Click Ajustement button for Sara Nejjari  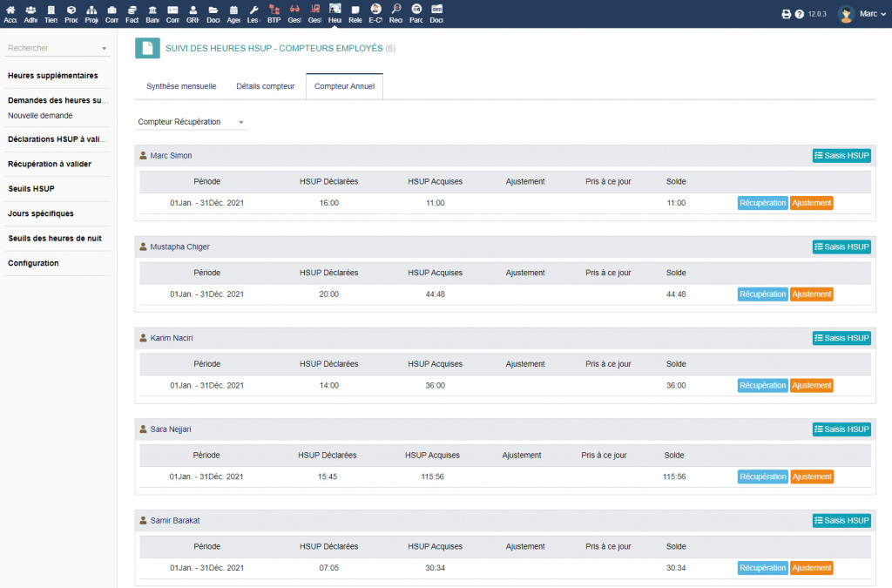point(811,476)
